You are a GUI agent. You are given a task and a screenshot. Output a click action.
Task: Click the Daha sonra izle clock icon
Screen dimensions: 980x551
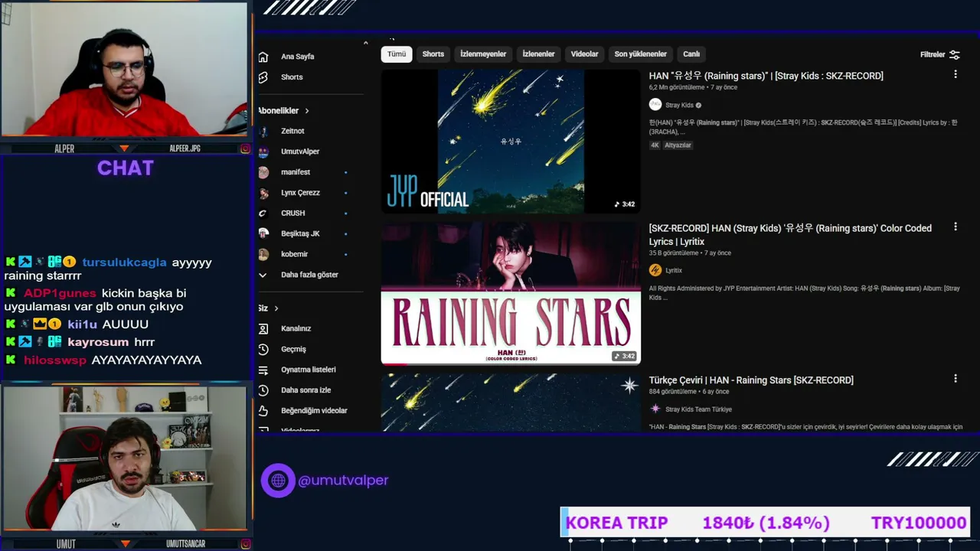(x=263, y=390)
